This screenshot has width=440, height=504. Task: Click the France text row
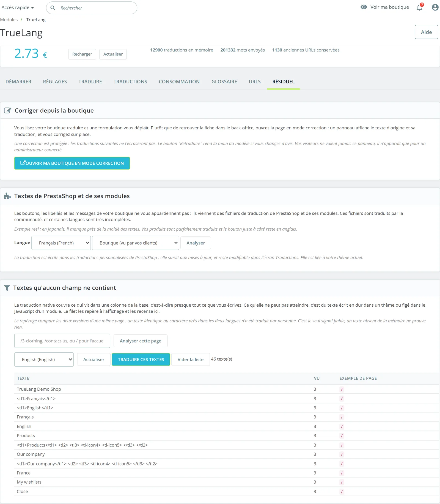pyautogui.click(x=227, y=473)
